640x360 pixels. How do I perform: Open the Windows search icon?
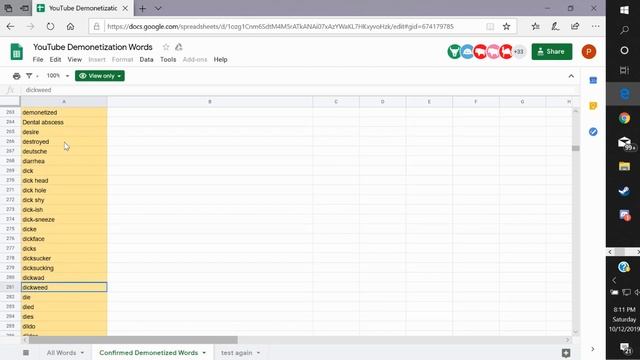click(x=624, y=30)
